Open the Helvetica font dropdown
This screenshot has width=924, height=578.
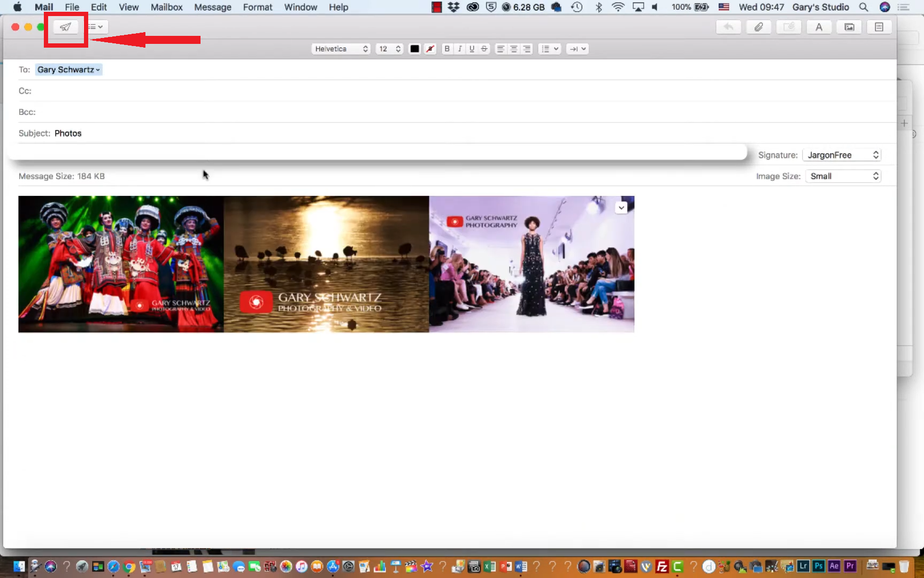click(x=341, y=49)
